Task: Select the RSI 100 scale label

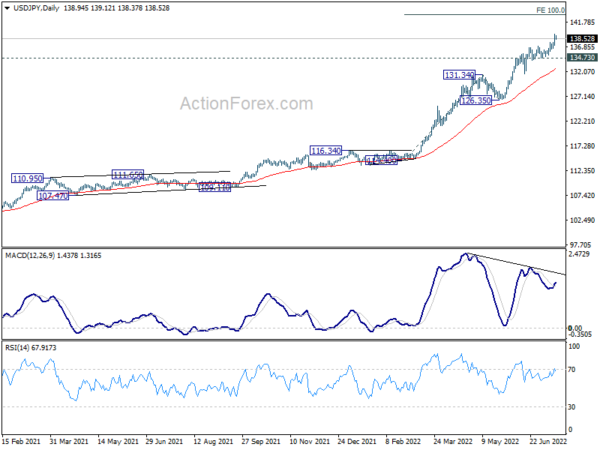Action: tap(574, 346)
